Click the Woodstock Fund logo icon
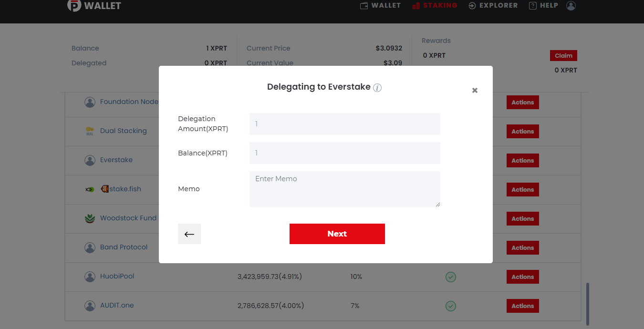Screen dimensions: 644x329 point(90,218)
